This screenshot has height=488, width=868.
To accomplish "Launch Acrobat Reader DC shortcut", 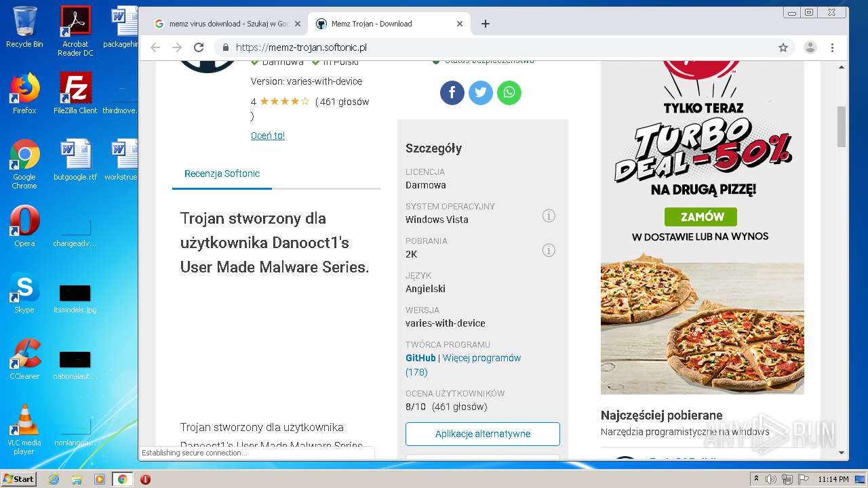I will pos(75,31).
